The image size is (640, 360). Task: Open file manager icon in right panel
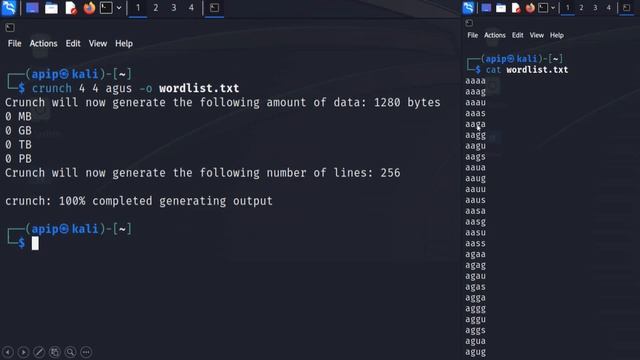[x=501, y=8]
